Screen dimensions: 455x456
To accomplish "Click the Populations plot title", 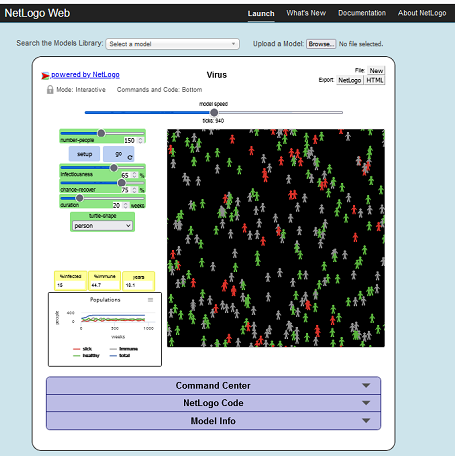I will click(x=105, y=300).
